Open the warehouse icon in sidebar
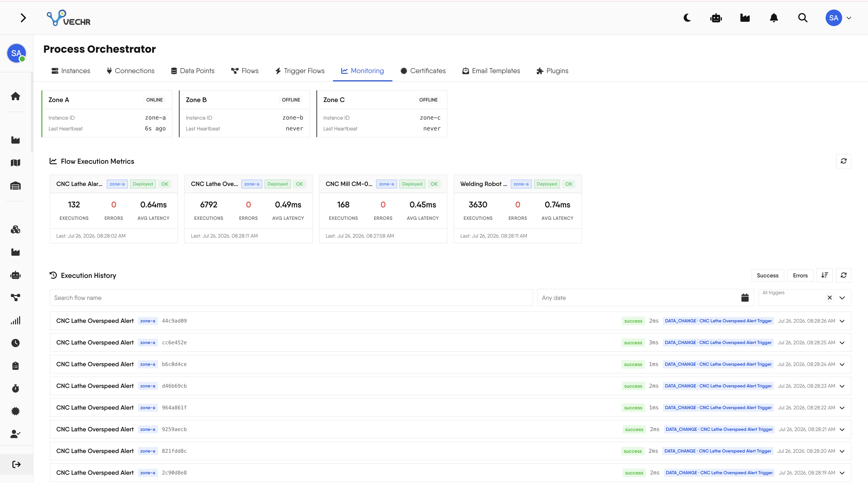The image size is (868, 483). pyautogui.click(x=16, y=186)
